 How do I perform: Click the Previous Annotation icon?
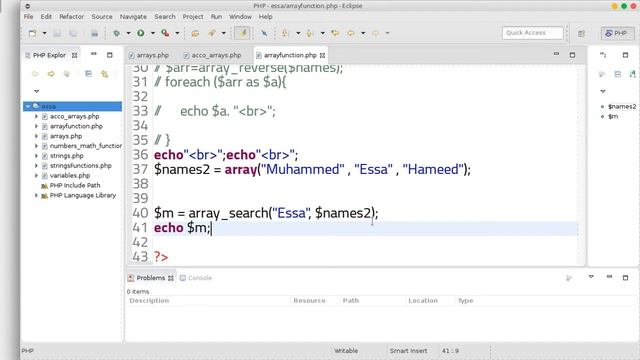310,33
